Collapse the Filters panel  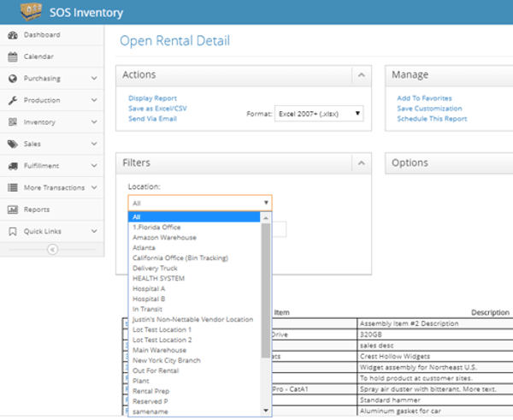point(361,163)
